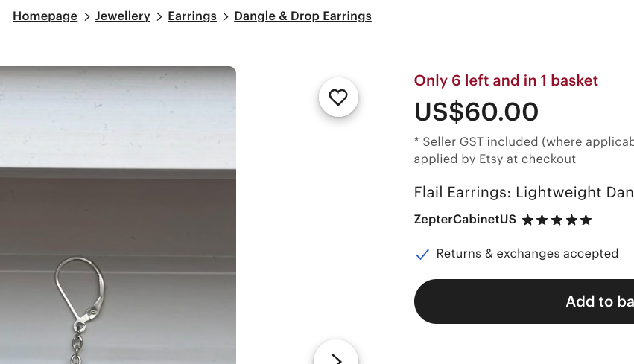Open Dangle & Drop Earrings category
This screenshot has height=364, width=634.
click(302, 16)
